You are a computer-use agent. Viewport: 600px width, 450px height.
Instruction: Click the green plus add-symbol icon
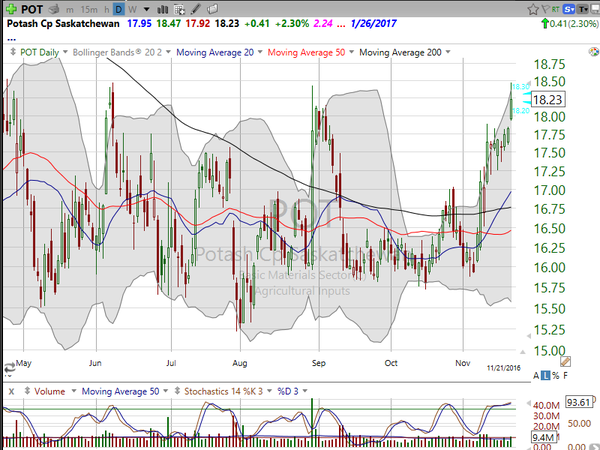pos(11,9)
